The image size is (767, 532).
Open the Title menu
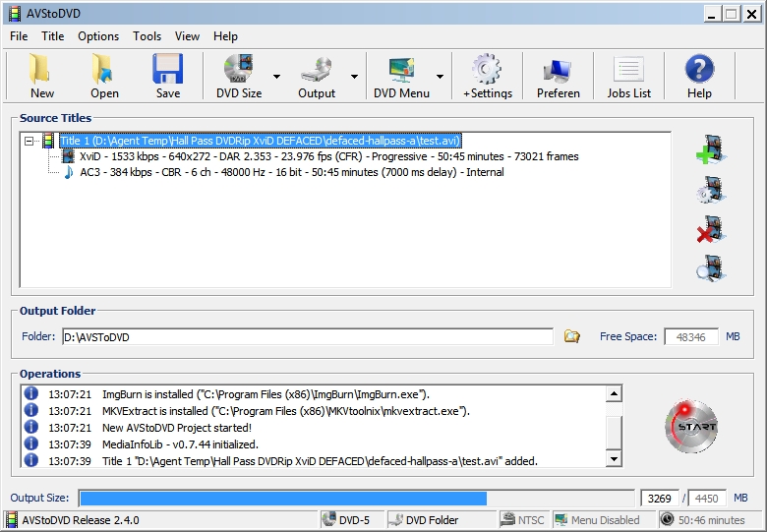pos(52,36)
